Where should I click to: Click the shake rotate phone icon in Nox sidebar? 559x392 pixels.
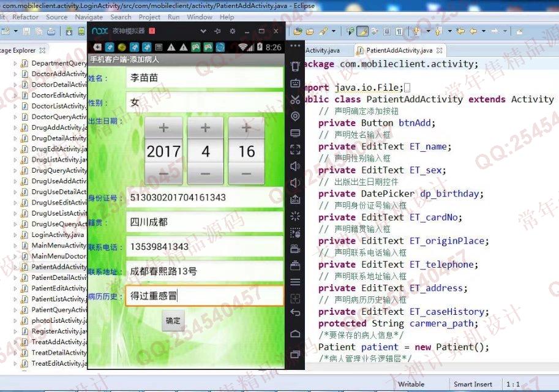coord(295,66)
